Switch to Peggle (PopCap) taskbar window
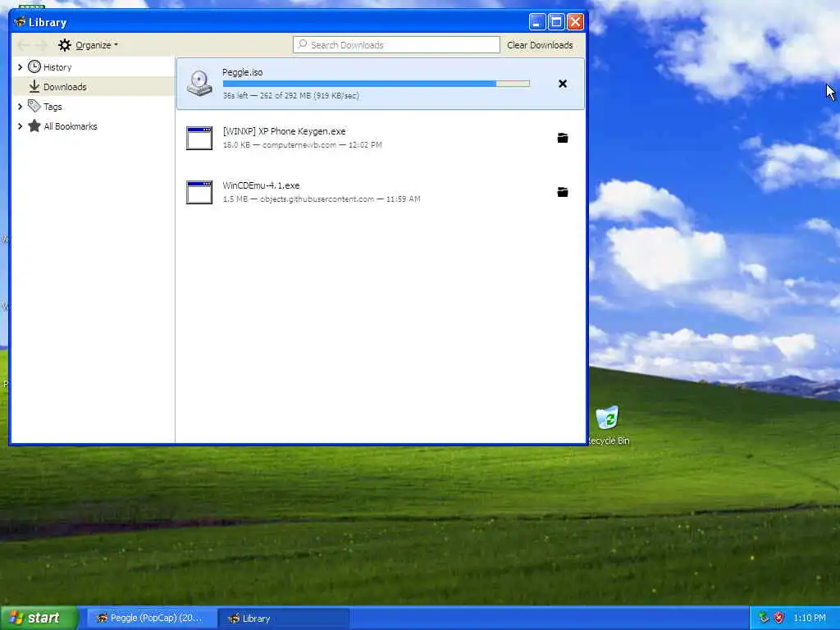Screen dimensions: 840x630 (151, 619)
